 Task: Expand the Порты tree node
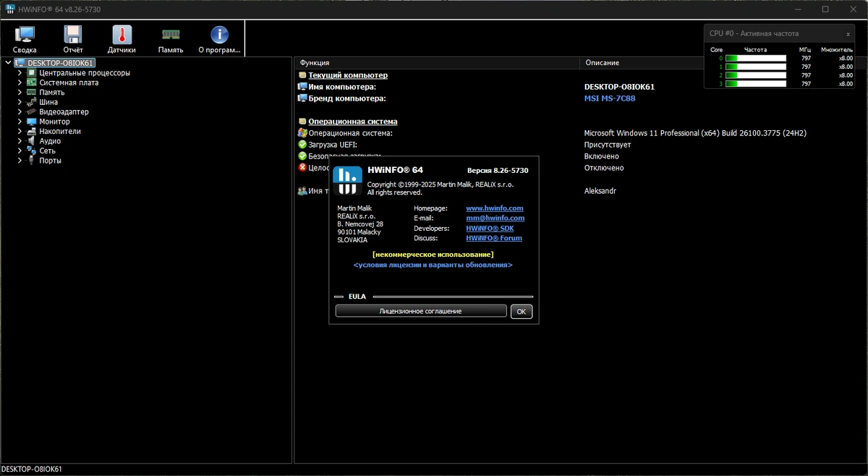point(20,161)
